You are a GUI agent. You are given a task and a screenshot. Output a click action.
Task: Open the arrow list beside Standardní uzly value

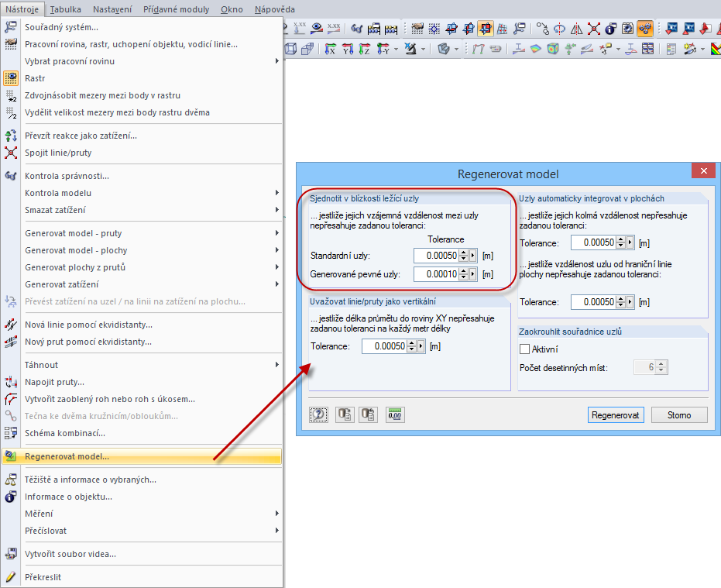pos(472,256)
